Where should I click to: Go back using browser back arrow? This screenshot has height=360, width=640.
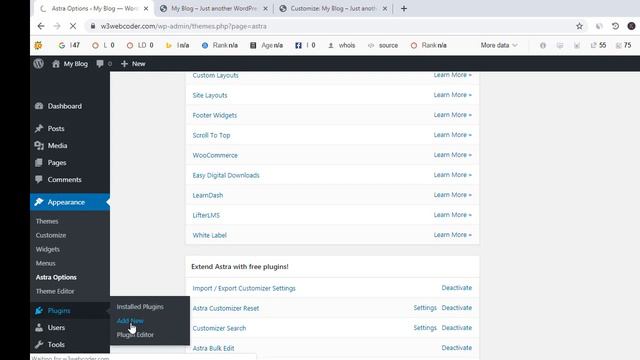pos(41,26)
